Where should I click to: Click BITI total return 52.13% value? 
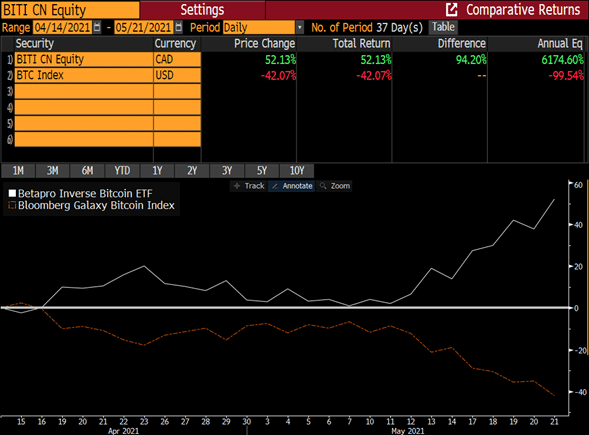[x=376, y=59]
